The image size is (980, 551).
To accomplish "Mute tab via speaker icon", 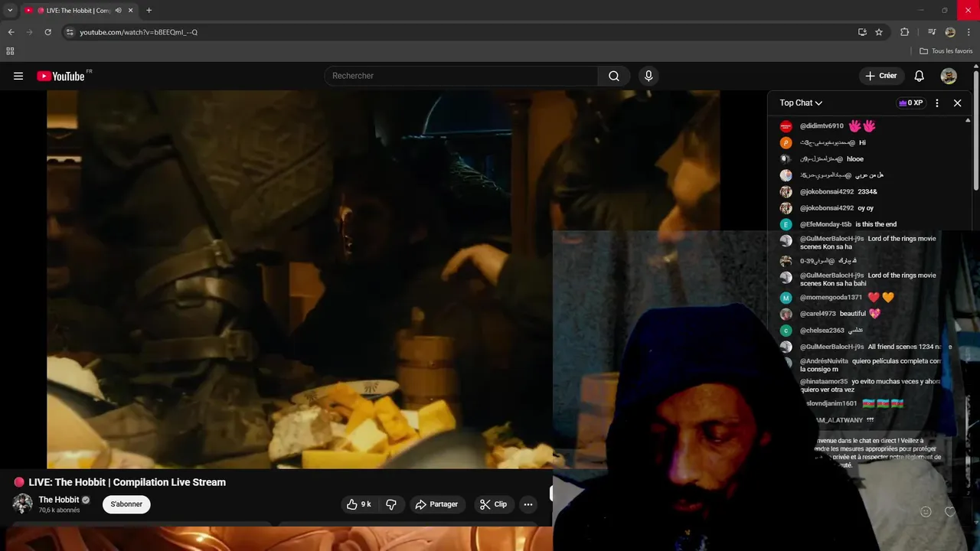I will (x=118, y=11).
